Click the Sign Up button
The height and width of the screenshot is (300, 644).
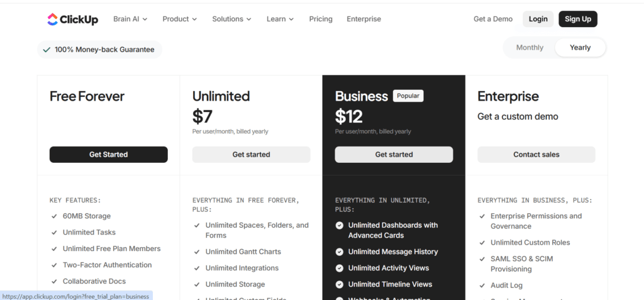[578, 19]
